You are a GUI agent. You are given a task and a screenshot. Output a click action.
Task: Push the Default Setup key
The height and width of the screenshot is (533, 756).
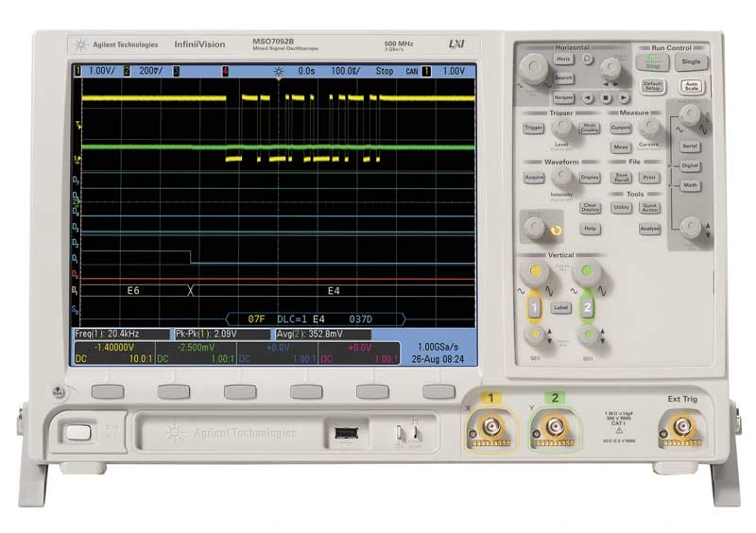tap(652, 87)
